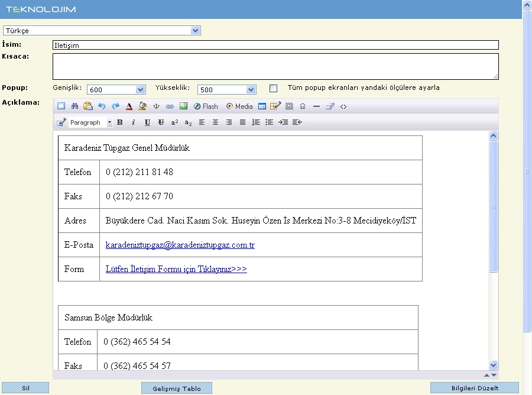This screenshot has height=395, width=532.
Task: Toggle subscript formatting
Action: coord(189,122)
